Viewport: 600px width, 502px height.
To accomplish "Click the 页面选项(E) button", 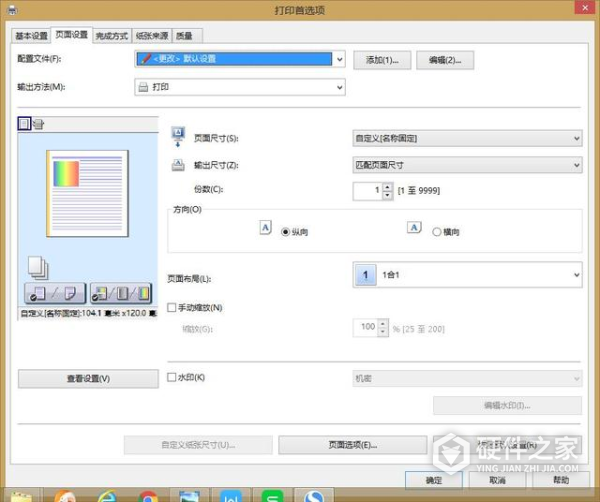I will click(x=353, y=445).
